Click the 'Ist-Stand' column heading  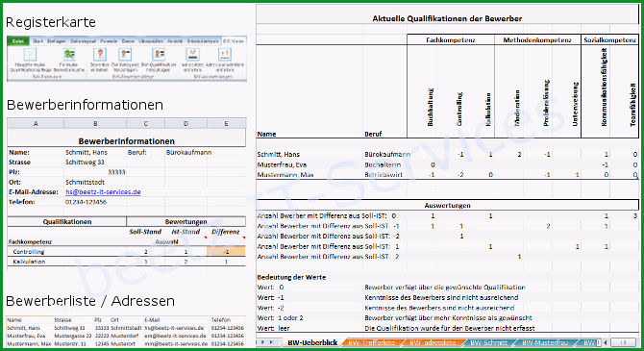pyautogui.click(x=186, y=232)
